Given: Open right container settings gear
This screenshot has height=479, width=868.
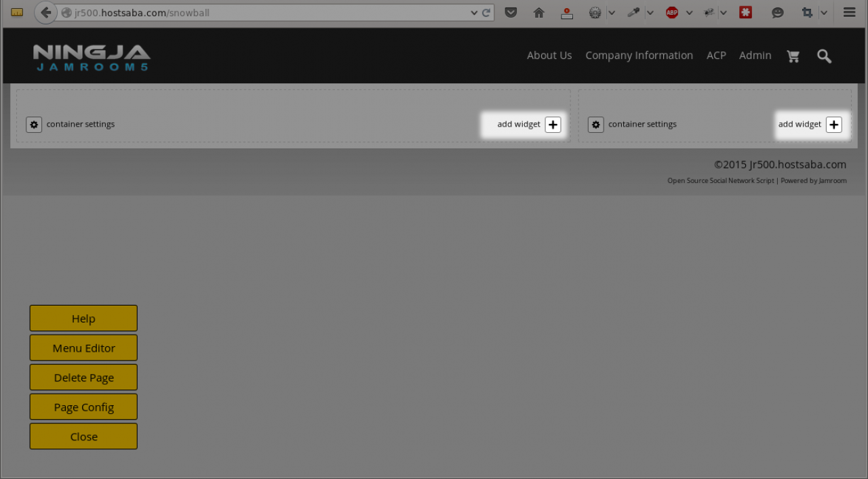Looking at the screenshot, I should 595,125.
